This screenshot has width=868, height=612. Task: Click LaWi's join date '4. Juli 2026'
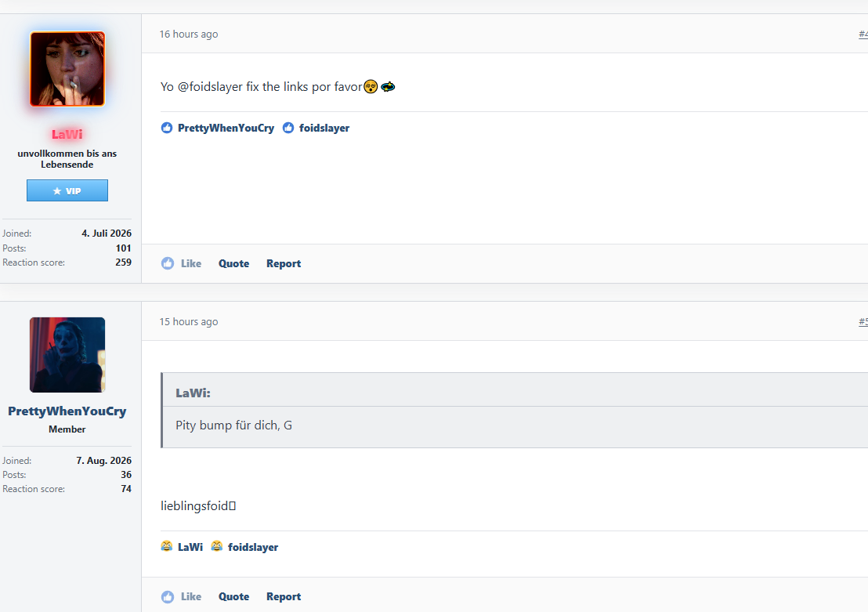click(107, 234)
